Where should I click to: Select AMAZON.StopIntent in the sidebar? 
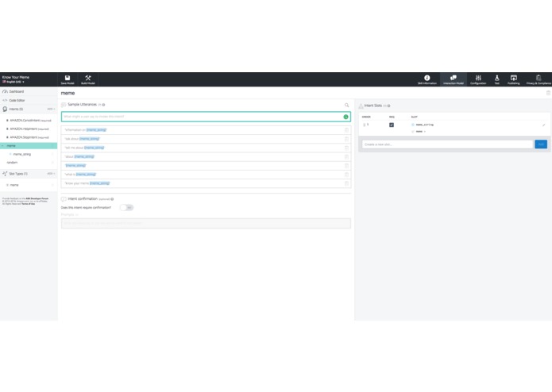coord(28,137)
